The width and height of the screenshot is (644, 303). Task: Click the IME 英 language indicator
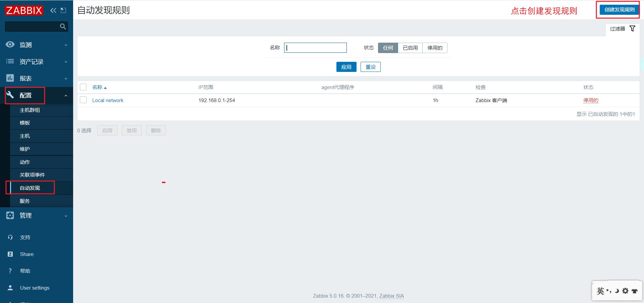click(600, 291)
